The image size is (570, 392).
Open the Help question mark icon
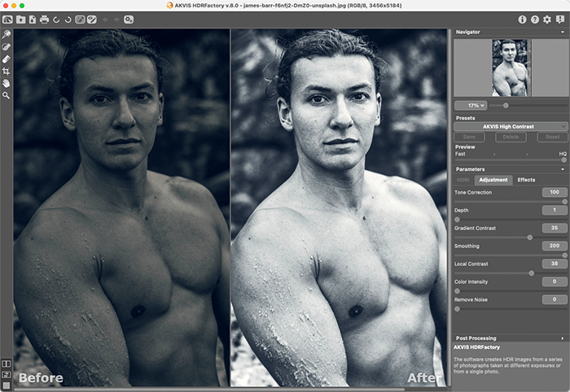coord(534,19)
